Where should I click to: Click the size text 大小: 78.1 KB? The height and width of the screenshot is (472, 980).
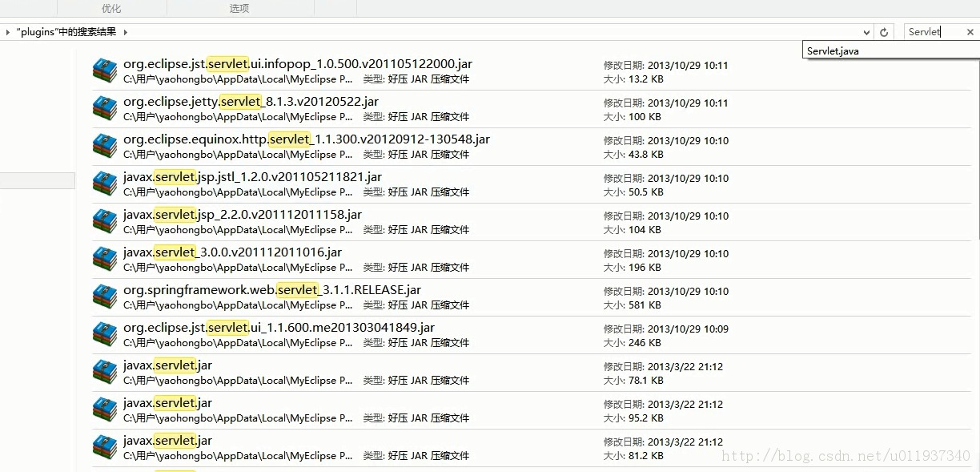click(633, 381)
